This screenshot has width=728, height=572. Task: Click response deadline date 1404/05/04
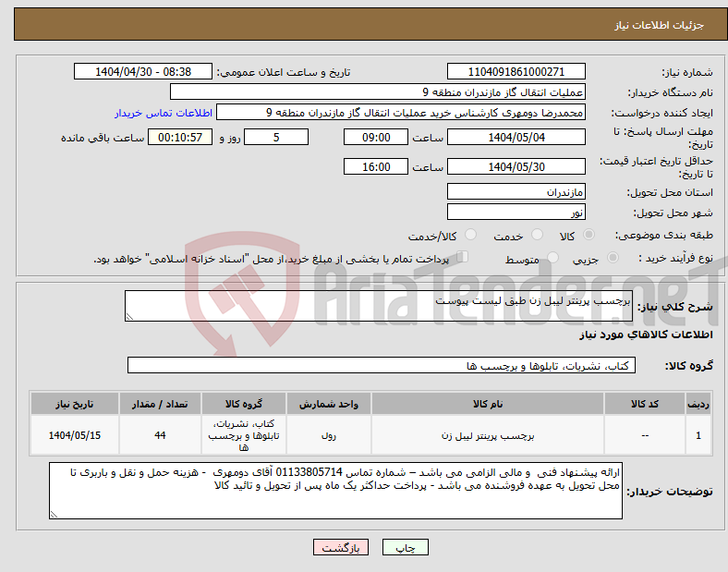coord(516,137)
